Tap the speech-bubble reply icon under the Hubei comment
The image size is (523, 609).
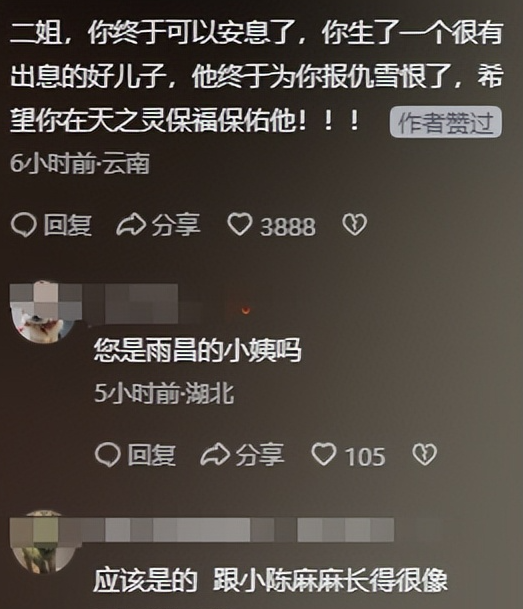coord(108,455)
